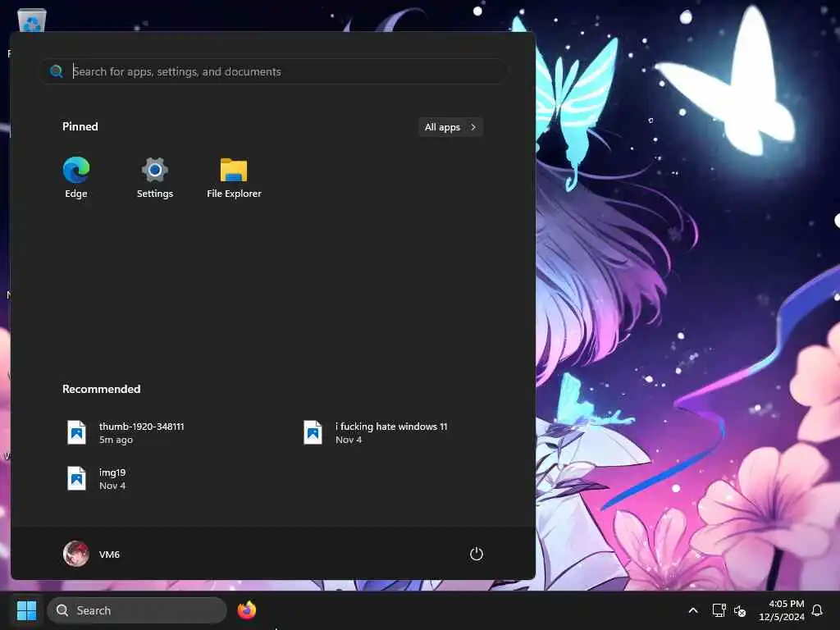Click the image icon beside img19
Image resolution: width=840 pixels, height=630 pixels.
click(x=76, y=478)
